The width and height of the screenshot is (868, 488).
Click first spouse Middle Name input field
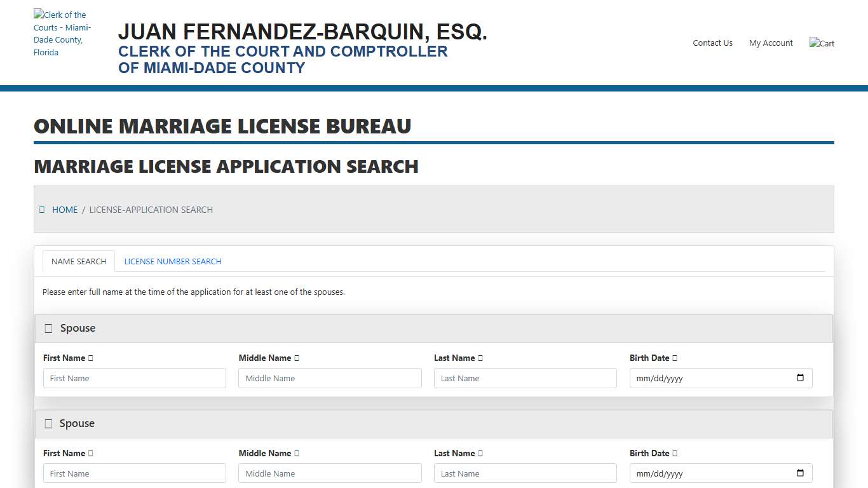click(x=330, y=377)
